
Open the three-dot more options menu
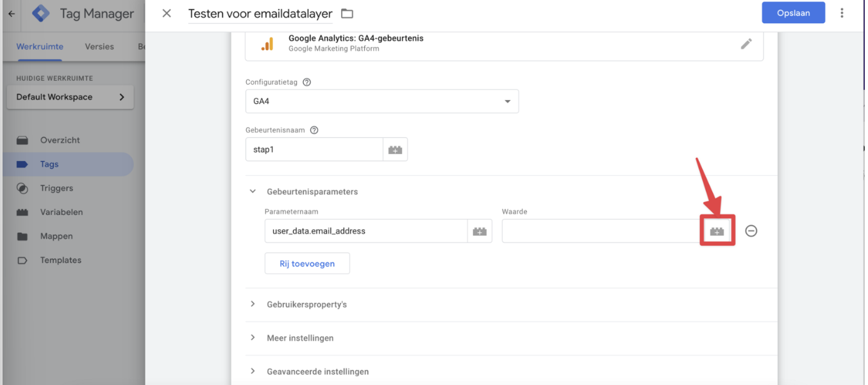[842, 13]
